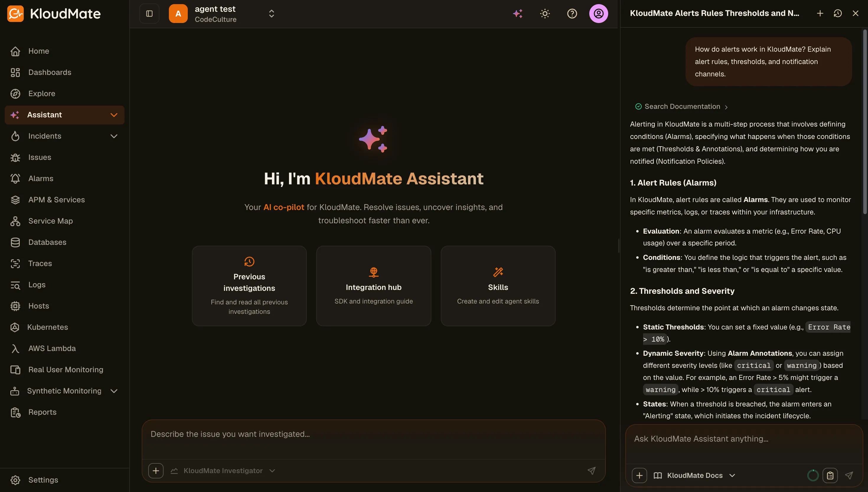Click the "2. Thresholds and Severity" heading
Screen dimensions: 868x492
pyautogui.click(x=682, y=291)
